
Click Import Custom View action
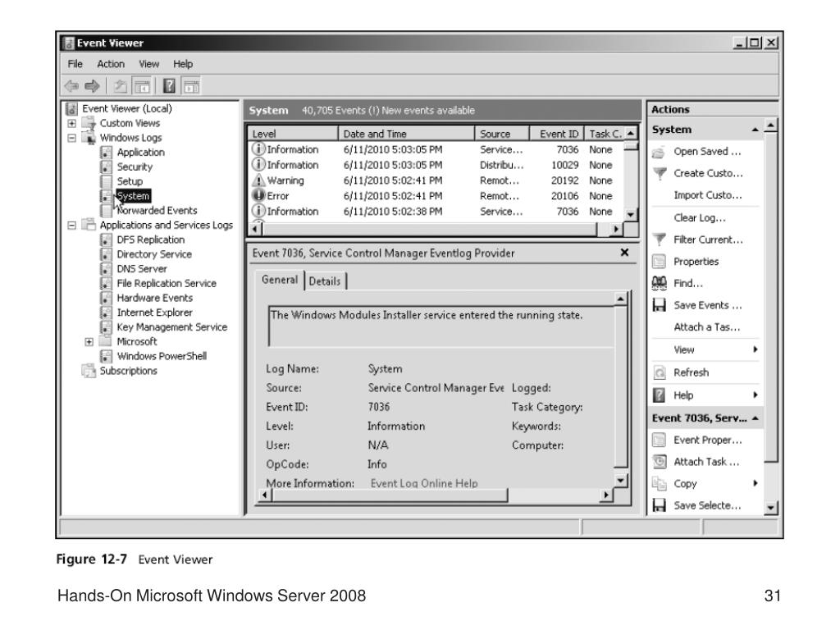[x=708, y=195]
